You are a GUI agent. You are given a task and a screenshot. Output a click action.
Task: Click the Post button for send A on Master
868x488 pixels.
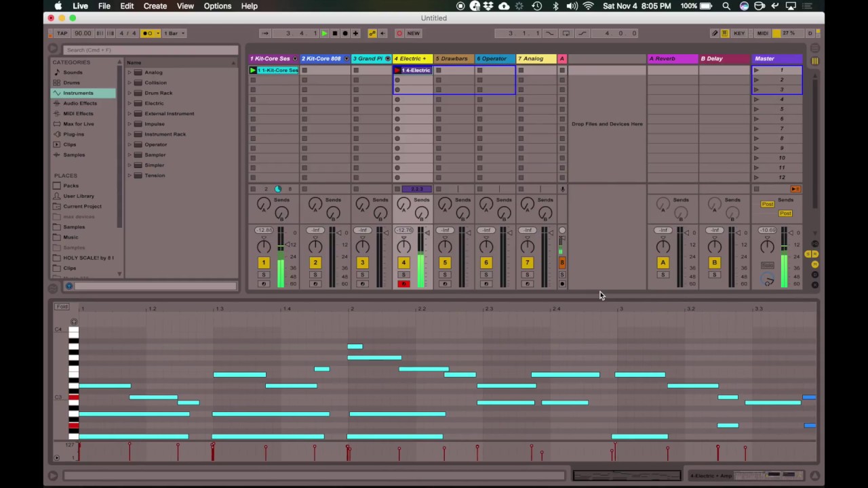click(767, 205)
